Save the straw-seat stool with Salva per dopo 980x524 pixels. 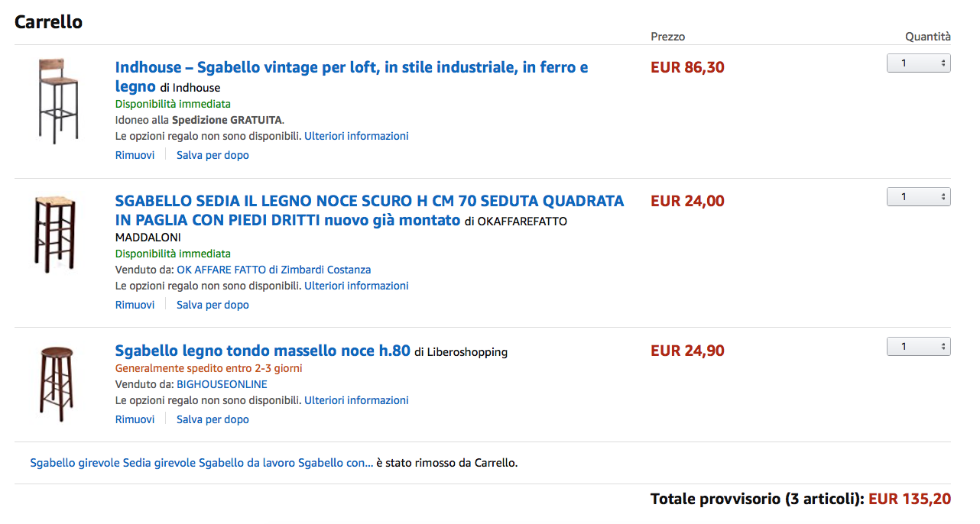(213, 305)
